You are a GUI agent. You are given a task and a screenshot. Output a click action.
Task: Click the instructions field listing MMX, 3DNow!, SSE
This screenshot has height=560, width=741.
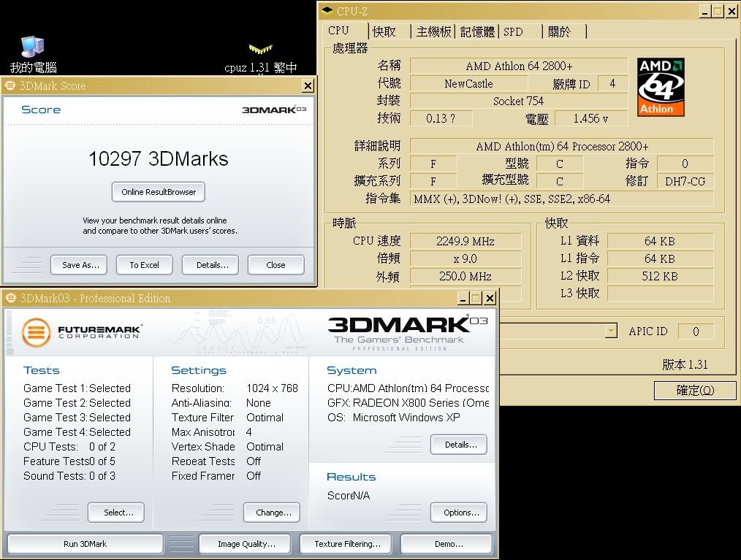pos(561,199)
